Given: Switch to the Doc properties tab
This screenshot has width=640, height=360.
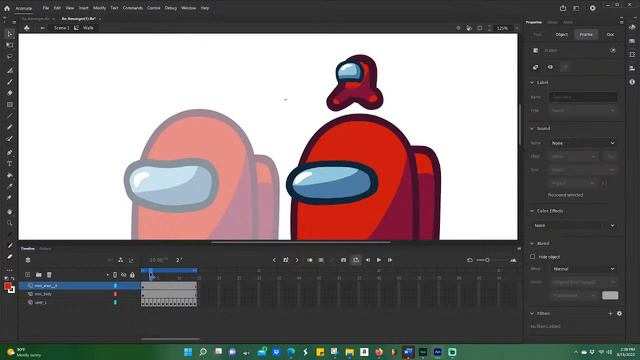Looking at the screenshot, I should (x=610, y=35).
